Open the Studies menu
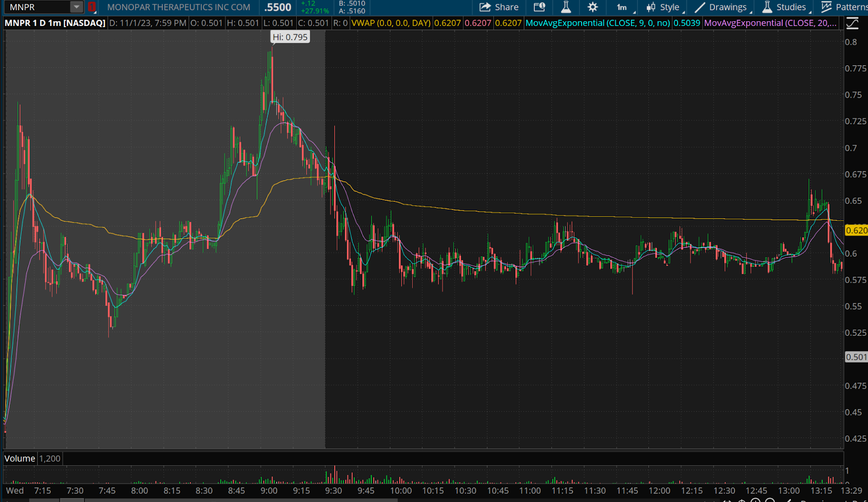This screenshot has height=502, width=868. point(784,7)
